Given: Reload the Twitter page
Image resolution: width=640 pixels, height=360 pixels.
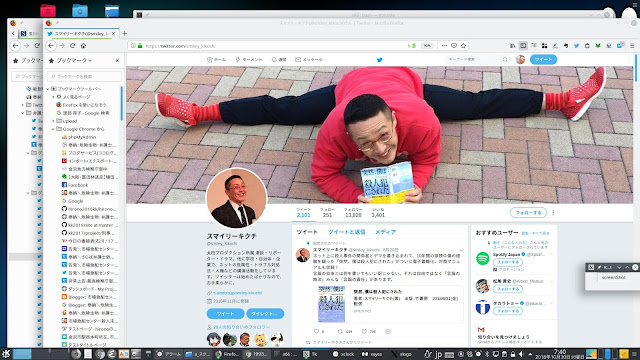Looking at the screenshot, I should tap(73, 46).
